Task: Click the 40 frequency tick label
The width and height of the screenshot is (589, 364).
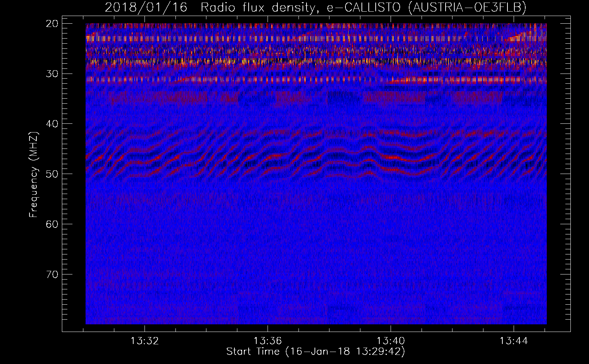Action: tap(52, 124)
